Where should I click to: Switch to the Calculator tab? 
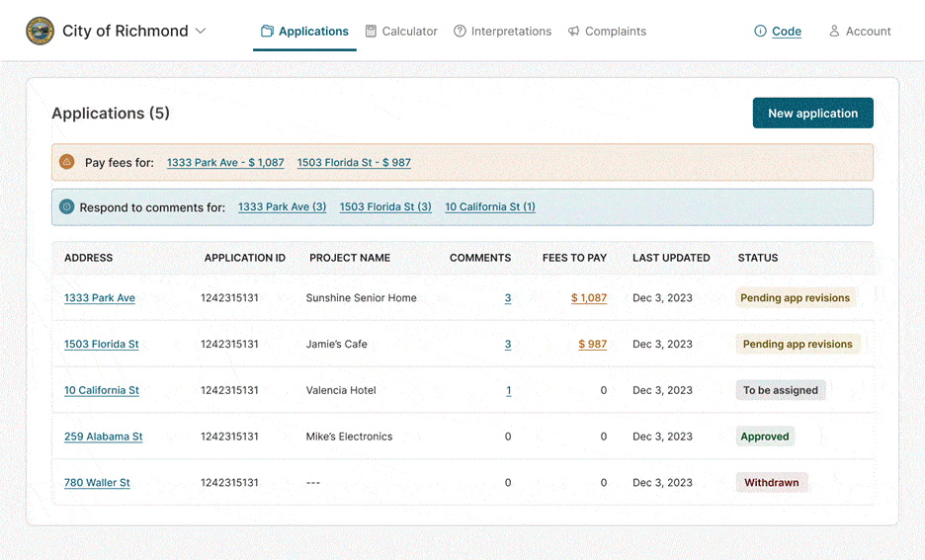[401, 32]
